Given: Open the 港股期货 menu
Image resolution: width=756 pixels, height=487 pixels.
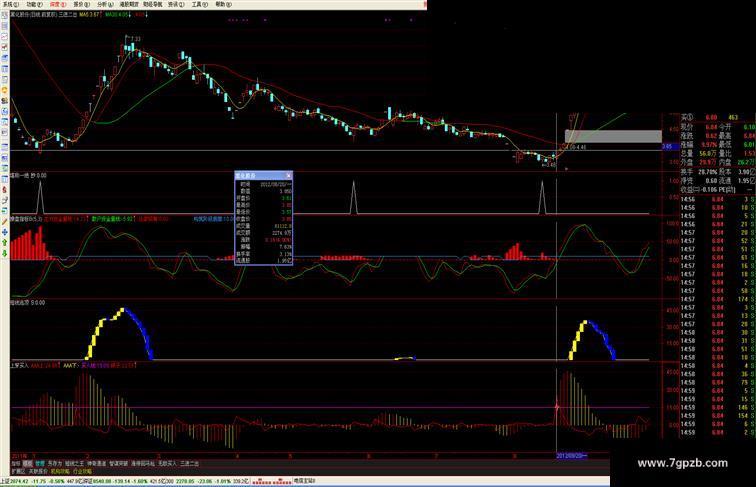Looking at the screenshot, I should tap(129, 4).
